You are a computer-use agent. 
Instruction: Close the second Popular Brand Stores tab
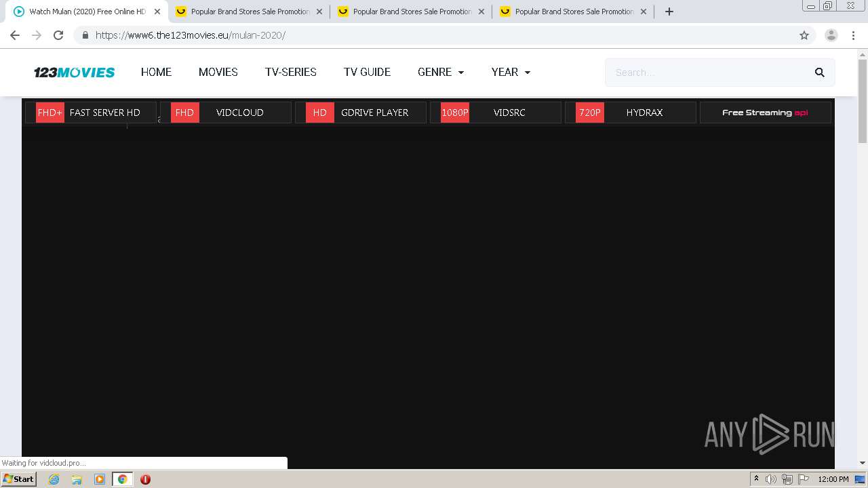tap(481, 12)
